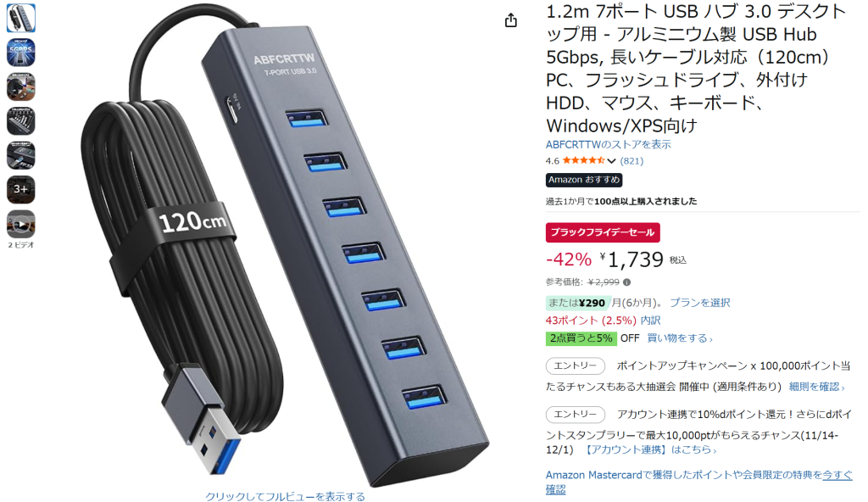This screenshot has height=502, width=868.
Task: Click クリックしてフルビューを表示する below the image
Action: [x=285, y=496]
